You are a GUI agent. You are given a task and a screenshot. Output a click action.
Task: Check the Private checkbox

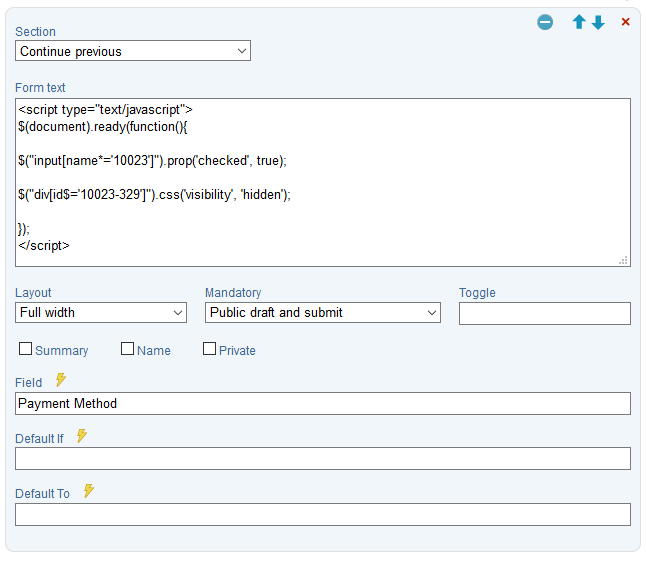pyautogui.click(x=209, y=348)
